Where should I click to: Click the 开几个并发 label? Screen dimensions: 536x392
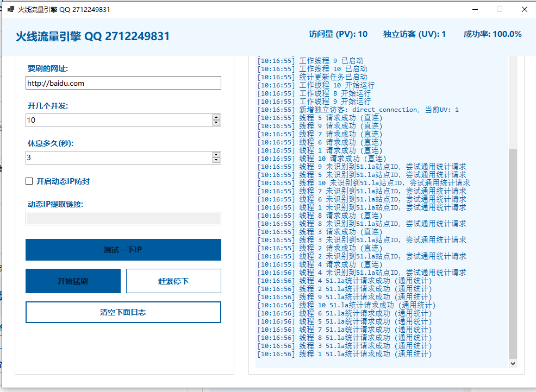point(48,106)
